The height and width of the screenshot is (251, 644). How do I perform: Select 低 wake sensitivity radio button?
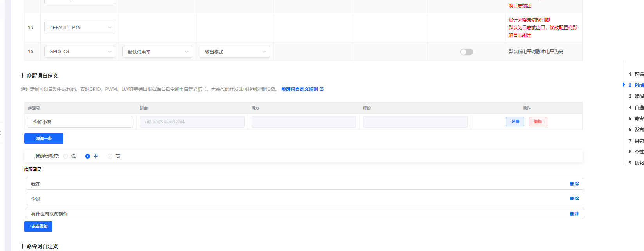pos(66,156)
